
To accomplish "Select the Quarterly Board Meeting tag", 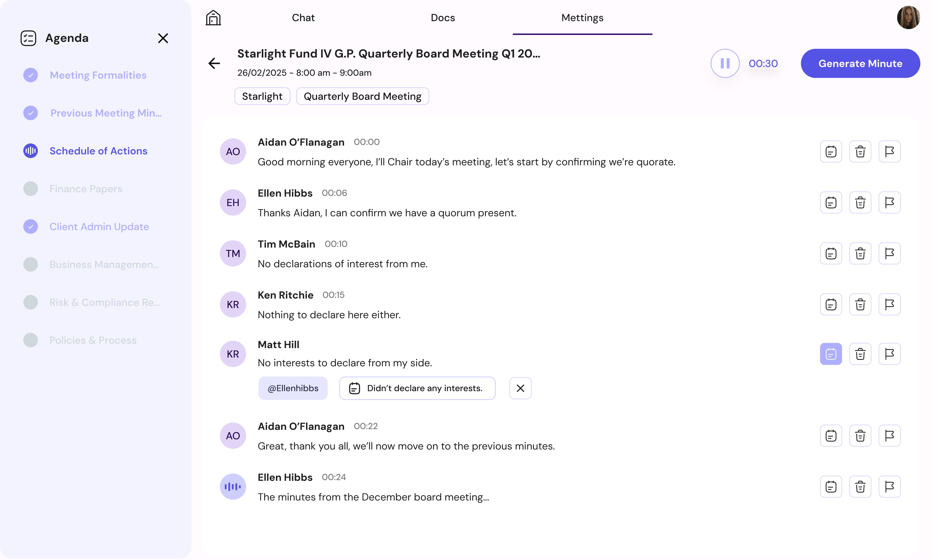I will [363, 96].
